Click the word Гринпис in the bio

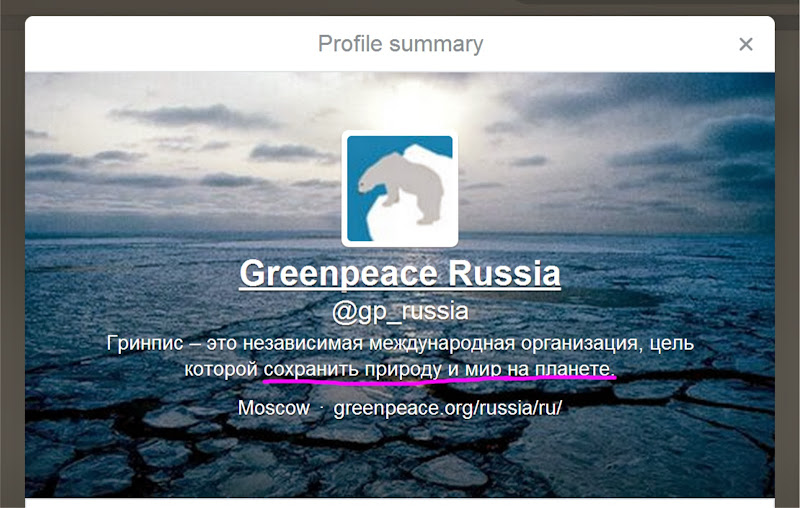[145, 343]
